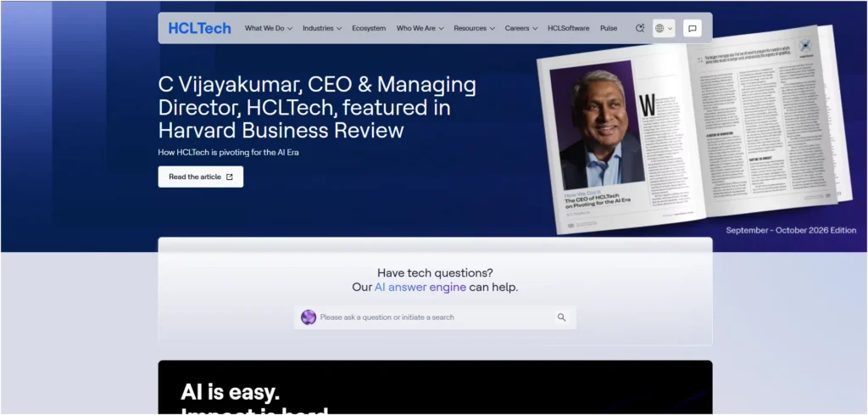Viewport: 868px width, 415px height.
Task: Open the HCLSoftware nav link
Action: click(x=569, y=28)
